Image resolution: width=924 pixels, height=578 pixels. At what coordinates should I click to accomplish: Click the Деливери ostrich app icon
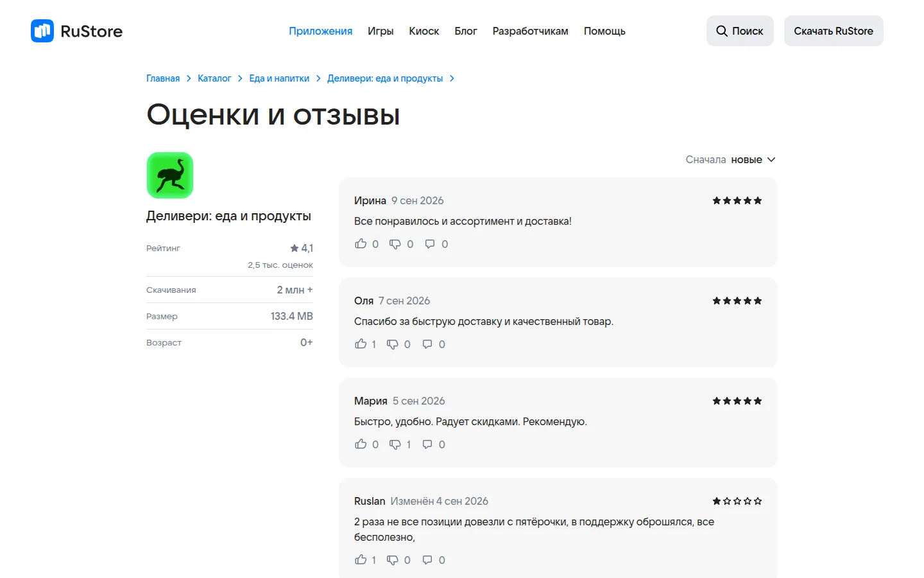tap(170, 175)
